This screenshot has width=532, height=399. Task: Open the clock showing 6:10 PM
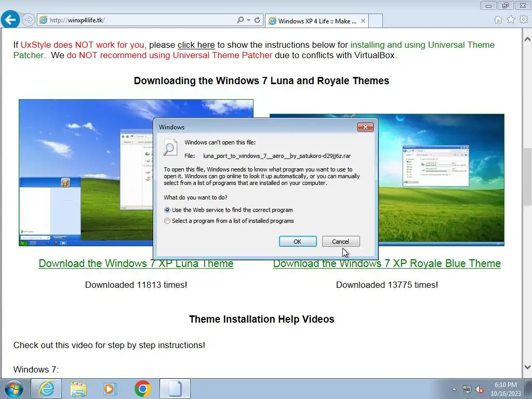506,389
